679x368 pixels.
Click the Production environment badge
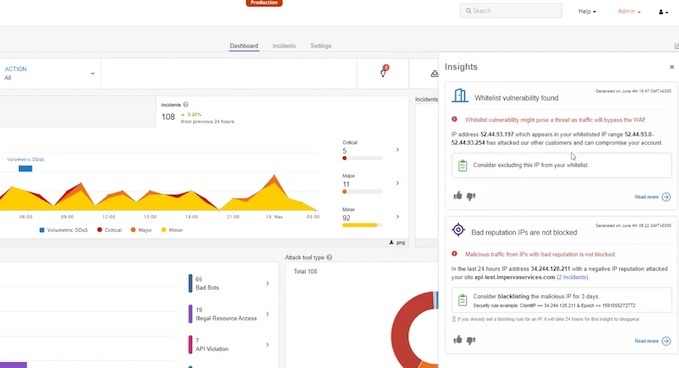[264, 3]
